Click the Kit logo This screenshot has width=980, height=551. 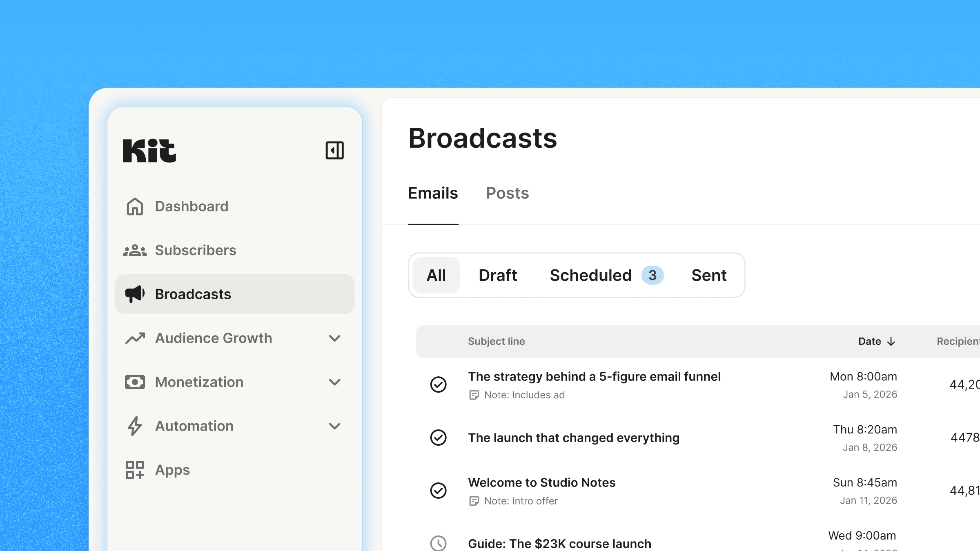coord(149,151)
